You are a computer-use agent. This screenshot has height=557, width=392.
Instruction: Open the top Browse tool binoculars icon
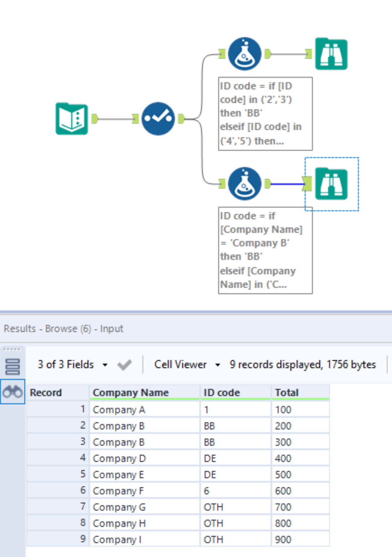pyautogui.click(x=331, y=53)
